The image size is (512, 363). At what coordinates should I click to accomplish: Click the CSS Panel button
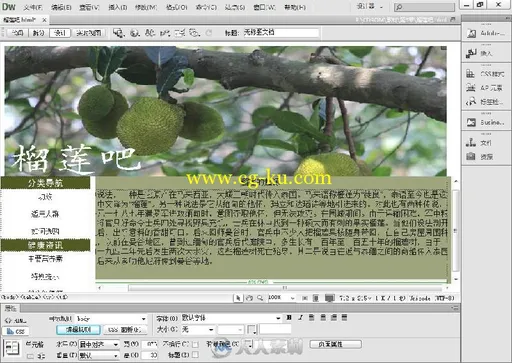tap(125, 330)
